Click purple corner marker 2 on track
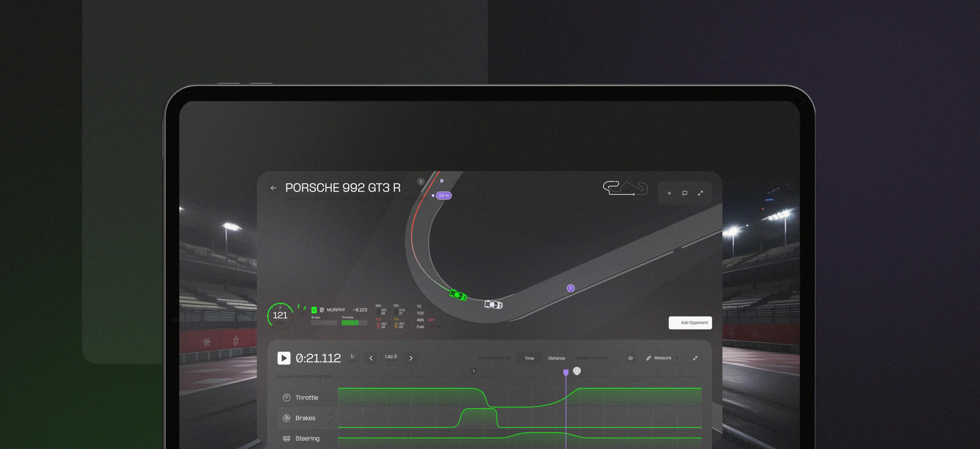This screenshot has width=980, height=449. (570, 288)
